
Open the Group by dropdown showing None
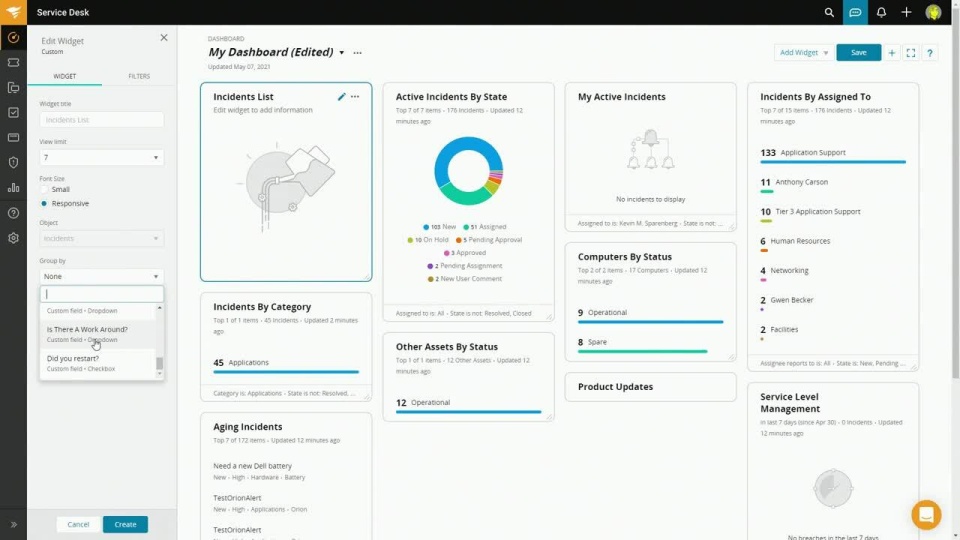(x=102, y=276)
